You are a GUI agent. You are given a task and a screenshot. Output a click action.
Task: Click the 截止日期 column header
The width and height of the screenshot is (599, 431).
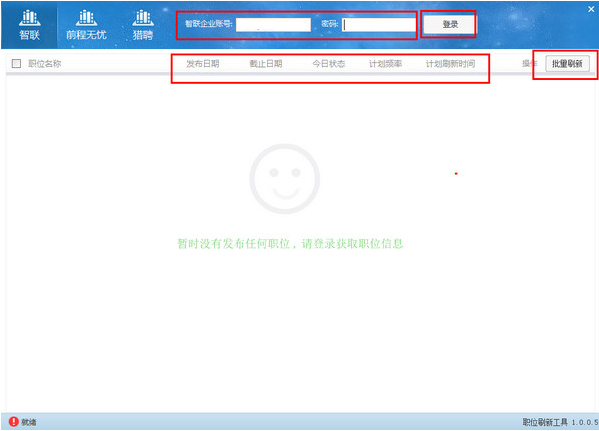point(266,64)
